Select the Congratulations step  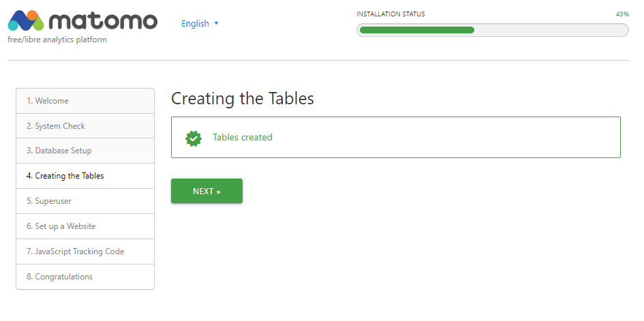60,277
